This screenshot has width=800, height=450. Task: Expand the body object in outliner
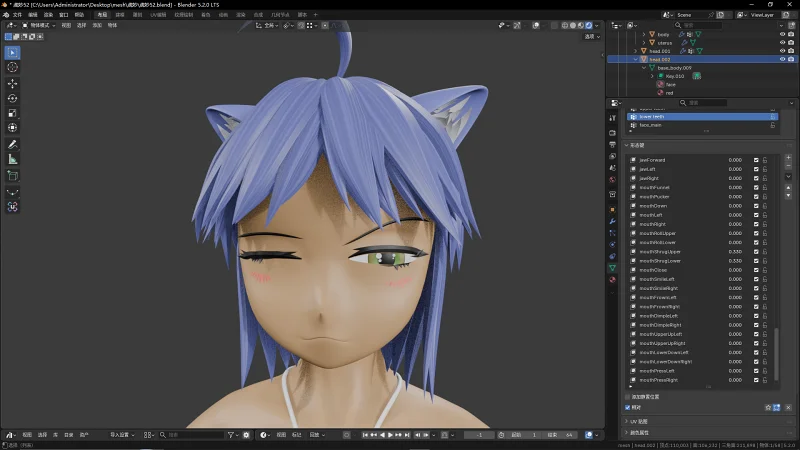coord(643,34)
